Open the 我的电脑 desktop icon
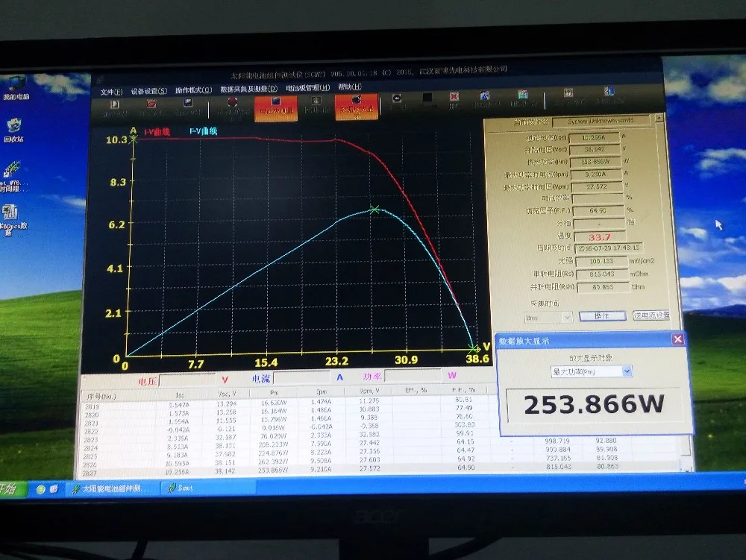Viewport: 746px width, 560px height. pos(16,87)
